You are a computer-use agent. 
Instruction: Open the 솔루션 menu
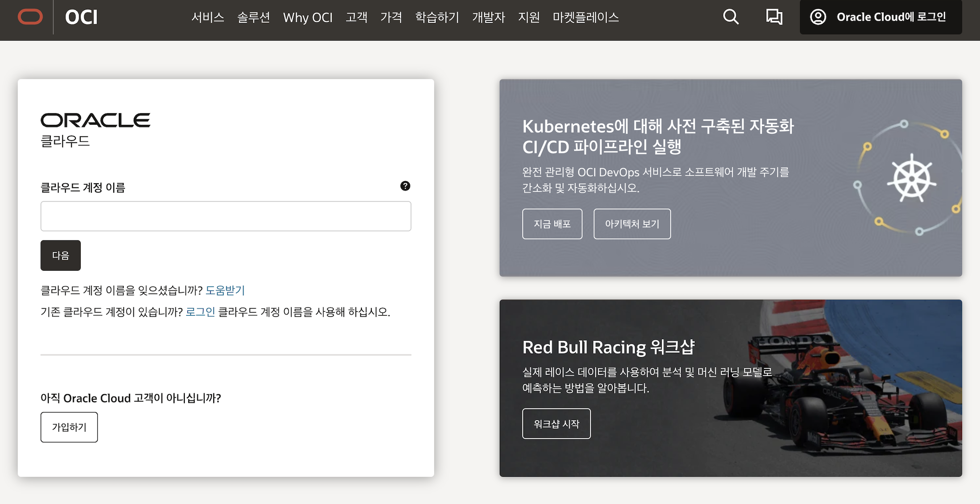click(x=253, y=17)
